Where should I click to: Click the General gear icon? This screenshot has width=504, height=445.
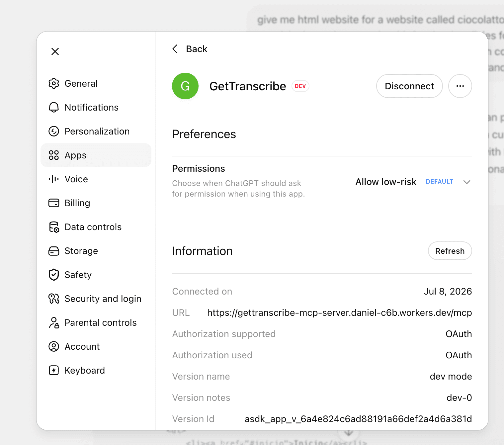(54, 83)
